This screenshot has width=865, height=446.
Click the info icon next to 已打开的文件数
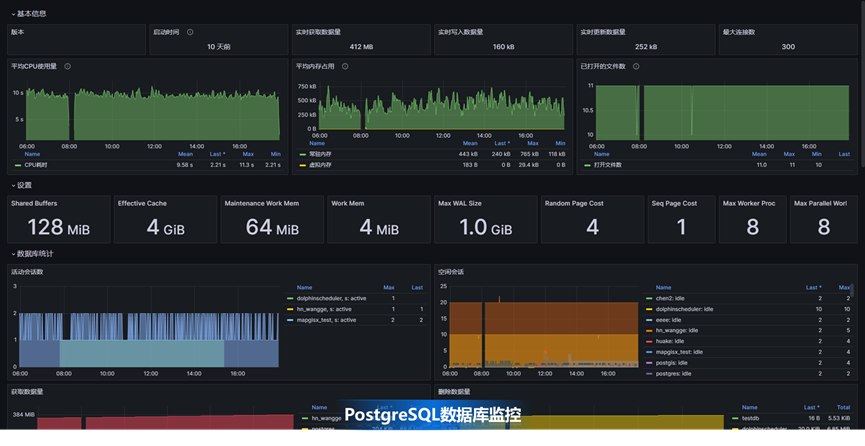636,66
